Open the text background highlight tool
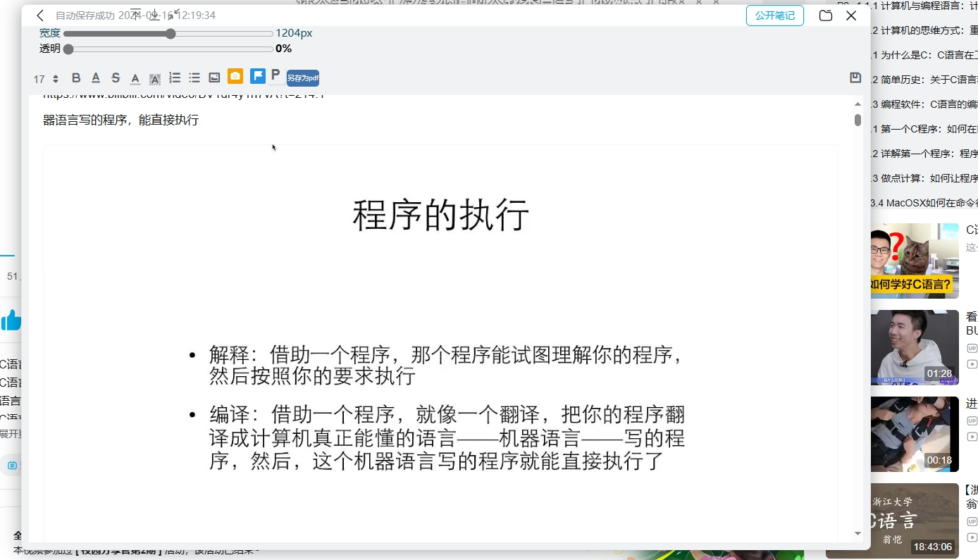The width and height of the screenshot is (978, 560). (x=155, y=78)
